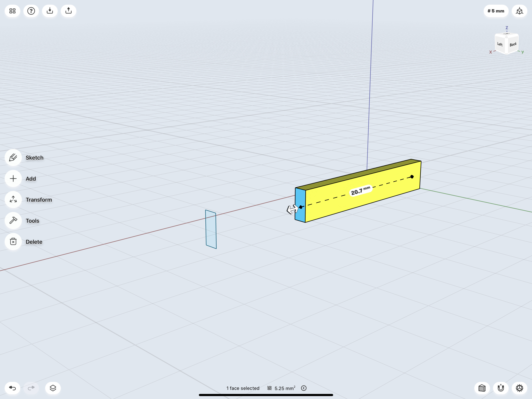Delete the selected face
Image resolution: width=532 pixels, height=399 pixels.
coord(13,241)
